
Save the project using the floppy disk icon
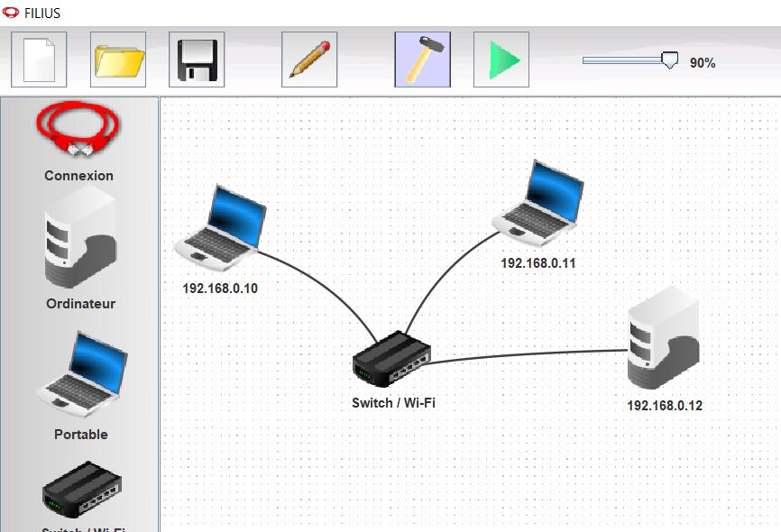pyautogui.click(x=197, y=60)
